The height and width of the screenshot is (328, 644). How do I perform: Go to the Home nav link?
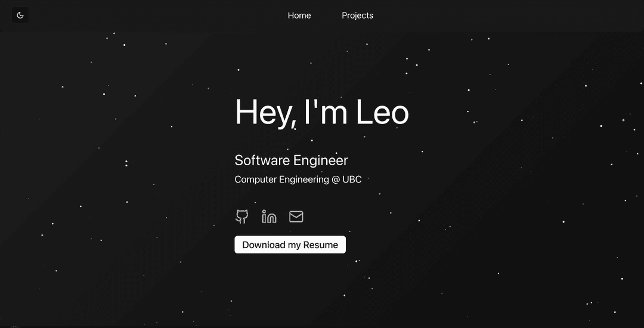299,16
